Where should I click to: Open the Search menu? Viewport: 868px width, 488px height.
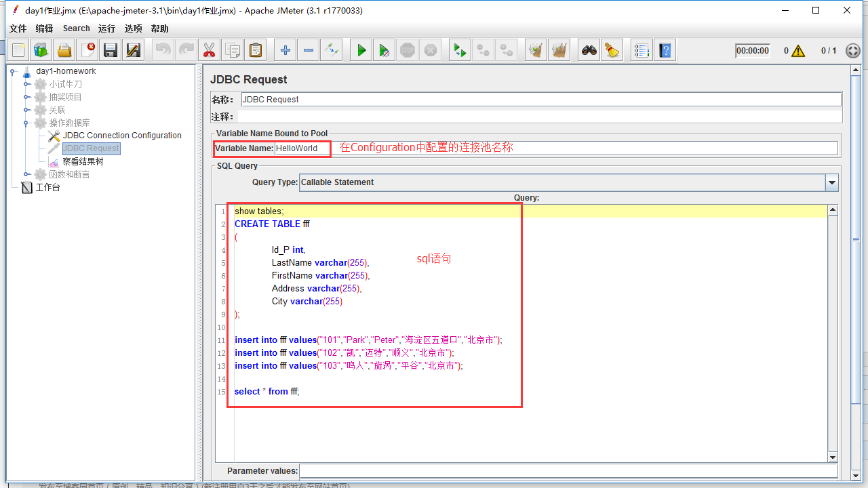pyautogui.click(x=76, y=28)
